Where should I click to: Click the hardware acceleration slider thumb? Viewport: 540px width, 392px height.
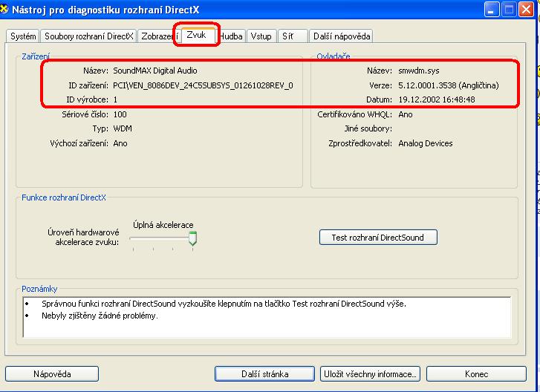click(x=193, y=238)
